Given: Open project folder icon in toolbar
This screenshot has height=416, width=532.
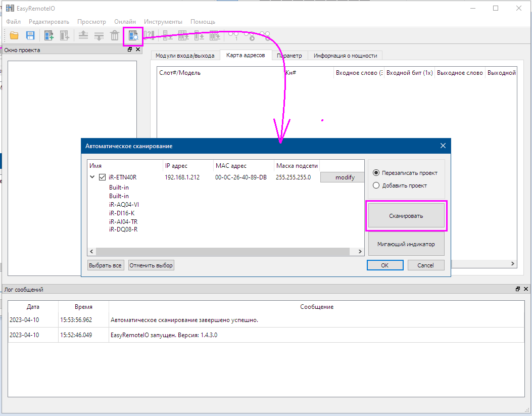Looking at the screenshot, I should (x=14, y=35).
